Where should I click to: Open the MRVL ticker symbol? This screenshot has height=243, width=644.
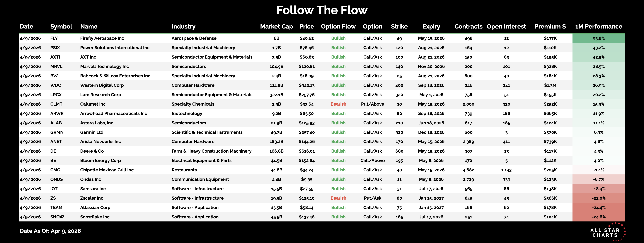point(56,66)
